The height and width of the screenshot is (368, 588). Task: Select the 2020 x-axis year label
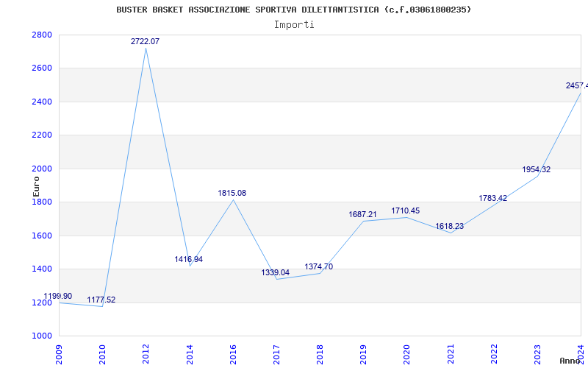[406, 352]
